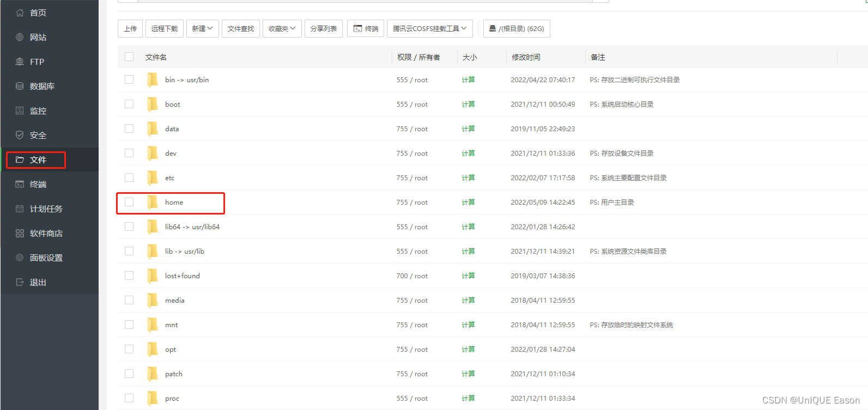Click the disk icon in root directory button
Viewport: 868px width, 410px height.
pyautogui.click(x=493, y=28)
